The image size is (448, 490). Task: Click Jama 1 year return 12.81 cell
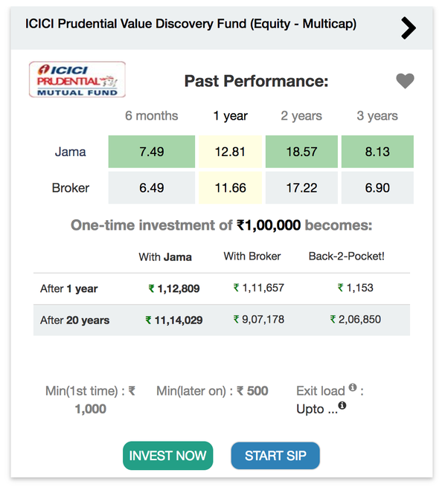(x=231, y=152)
